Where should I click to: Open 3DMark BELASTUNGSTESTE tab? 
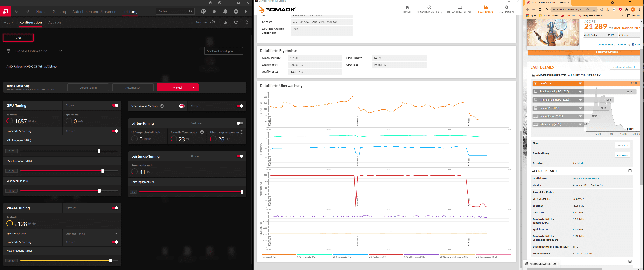tap(460, 9)
